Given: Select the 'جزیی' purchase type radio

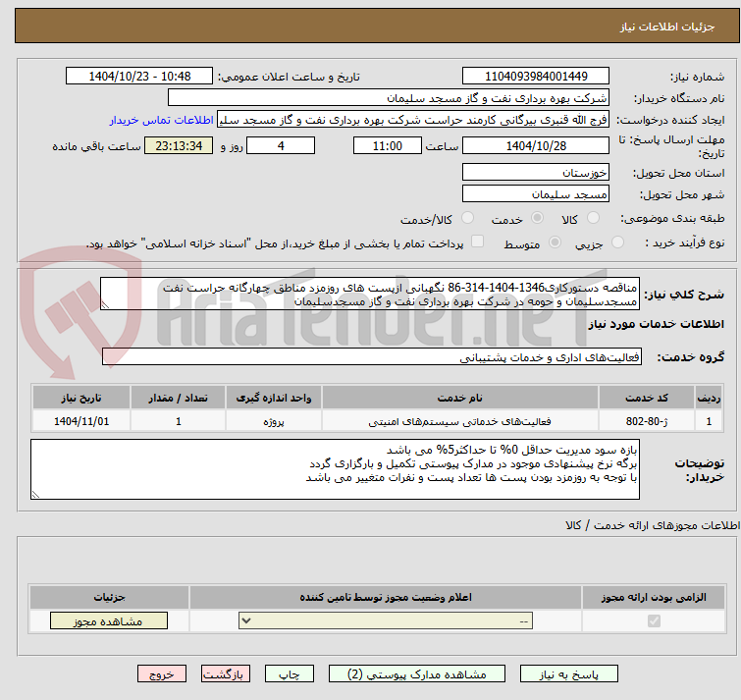Looking at the screenshot, I should click(617, 242).
